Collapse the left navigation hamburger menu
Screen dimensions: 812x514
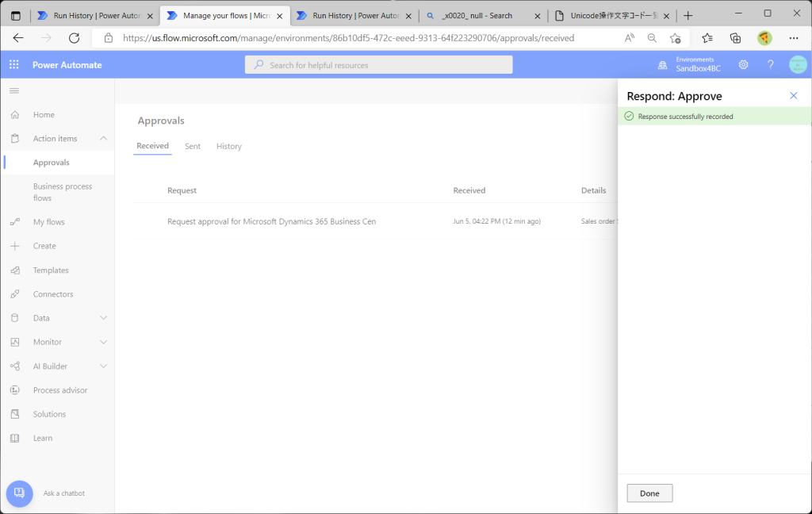(x=14, y=90)
